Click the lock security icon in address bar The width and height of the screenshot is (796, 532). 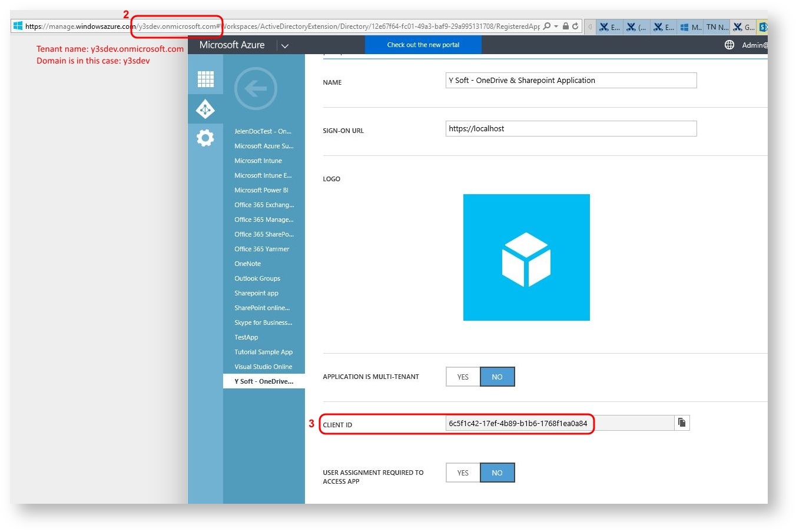tap(566, 26)
